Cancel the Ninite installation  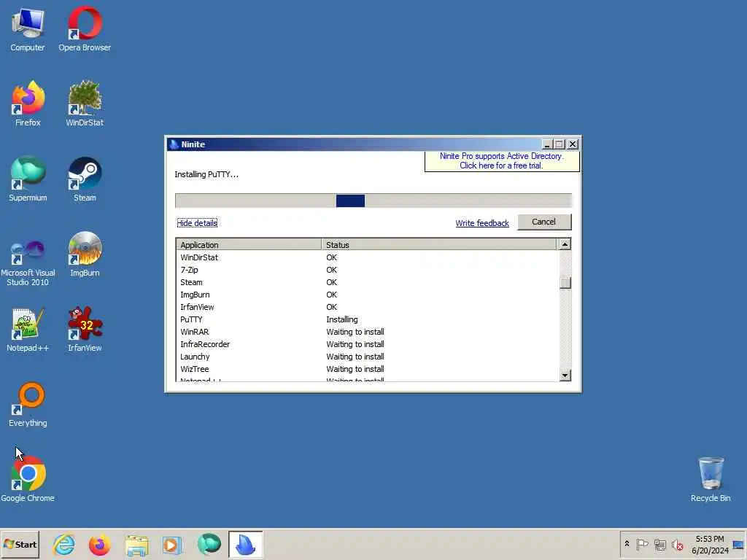coord(544,222)
